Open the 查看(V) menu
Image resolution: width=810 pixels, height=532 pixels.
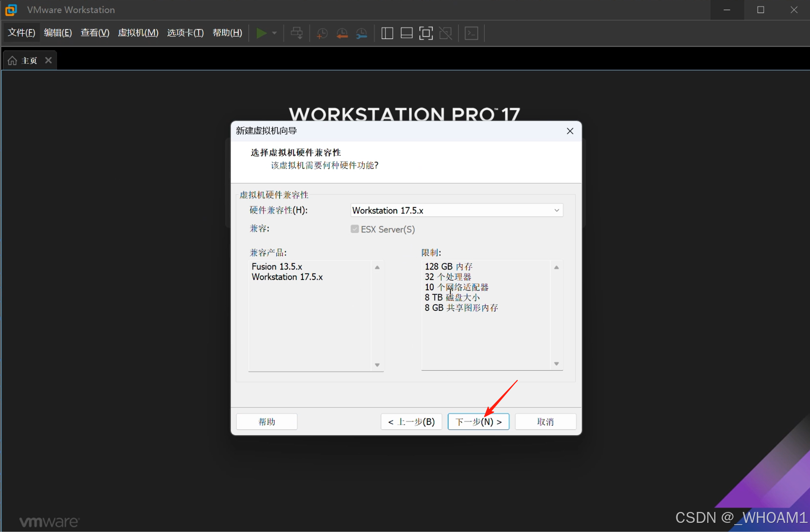95,33
